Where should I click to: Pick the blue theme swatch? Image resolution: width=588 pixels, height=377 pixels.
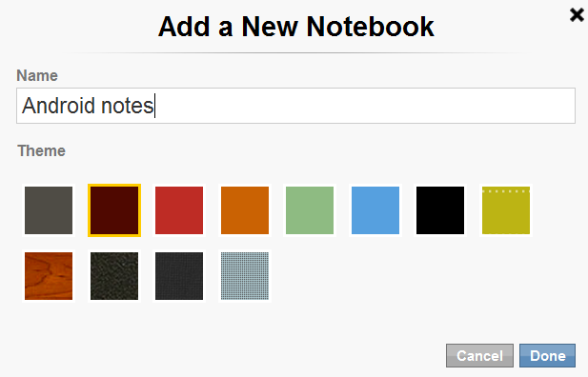pyautogui.click(x=375, y=210)
